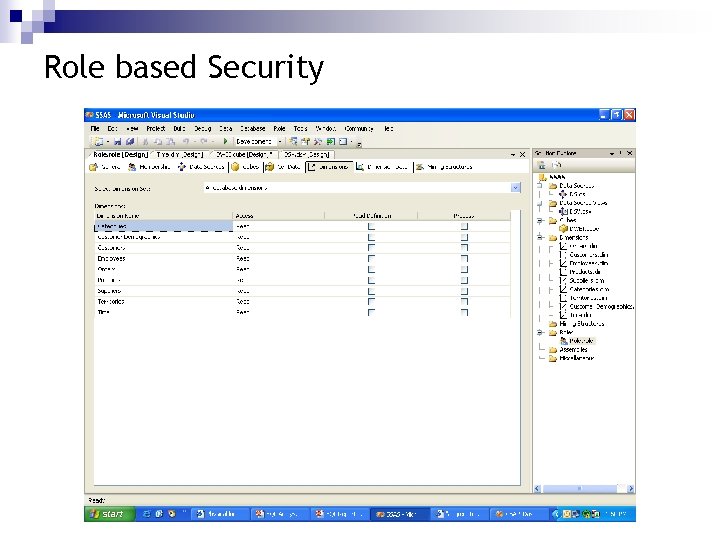
Task: Click the data source view item icon
Action: (x=563, y=212)
